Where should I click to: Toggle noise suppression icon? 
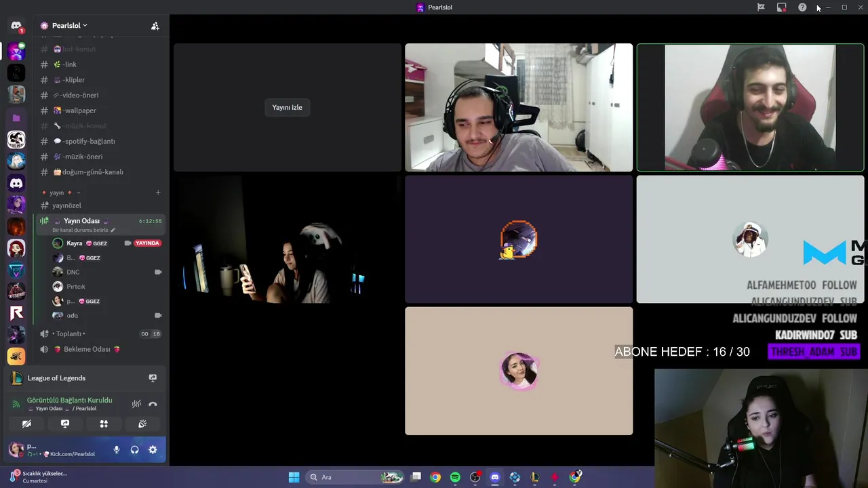136,404
